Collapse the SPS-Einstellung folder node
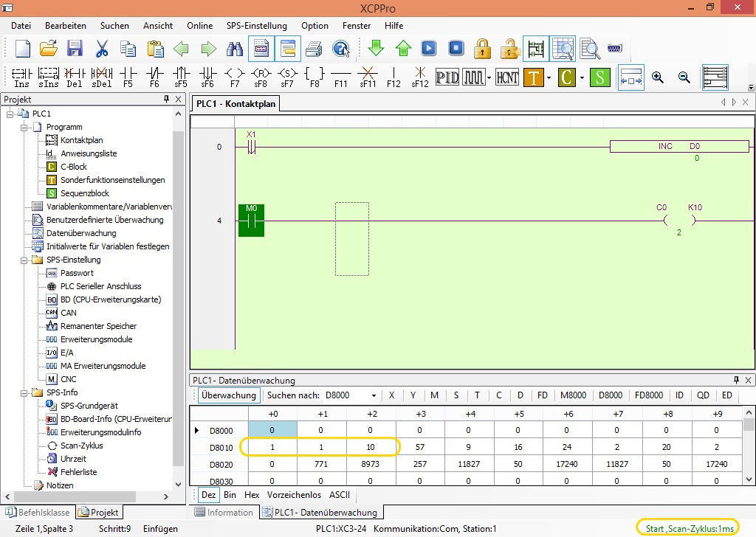This screenshot has width=756, height=537. click(x=24, y=260)
